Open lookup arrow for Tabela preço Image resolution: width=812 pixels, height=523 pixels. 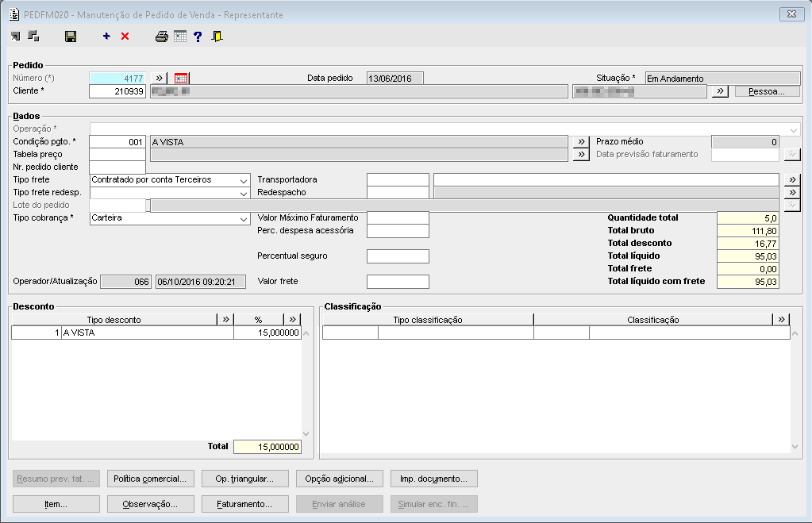pos(581,154)
